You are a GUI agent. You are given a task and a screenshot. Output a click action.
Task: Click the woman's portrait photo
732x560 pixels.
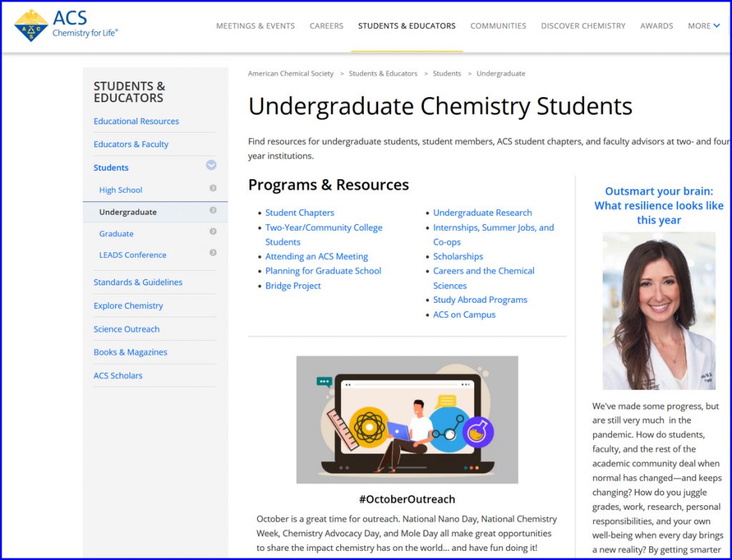pos(658,311)
